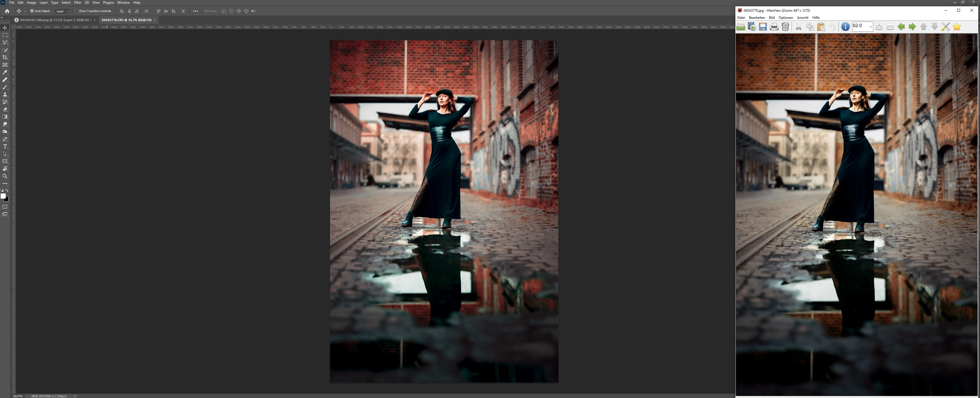Click the foreground color swatch
980x398 pixels.
coord(3,196)
